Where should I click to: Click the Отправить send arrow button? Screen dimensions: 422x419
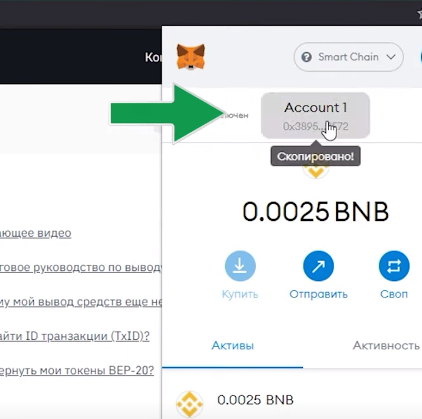(x=318, y=266)
